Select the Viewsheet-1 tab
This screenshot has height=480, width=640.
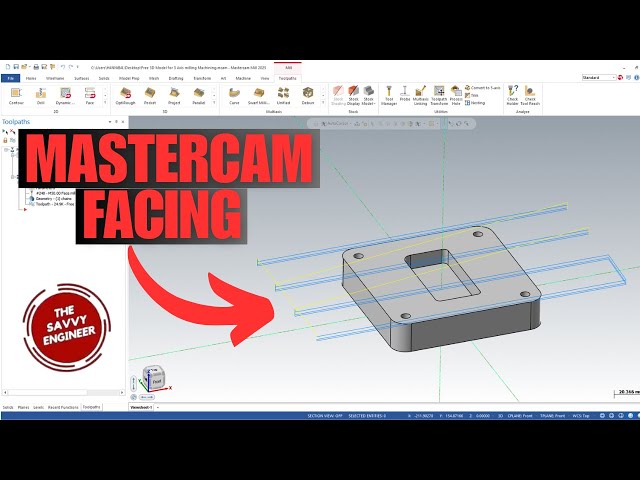[x=141, y=407]
